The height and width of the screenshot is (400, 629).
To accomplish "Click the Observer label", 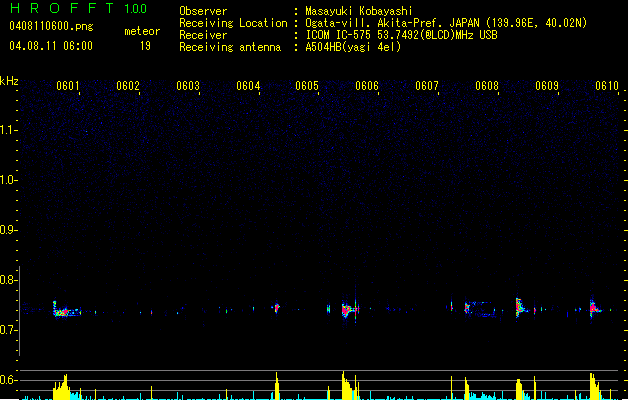I will pos(203,11).
